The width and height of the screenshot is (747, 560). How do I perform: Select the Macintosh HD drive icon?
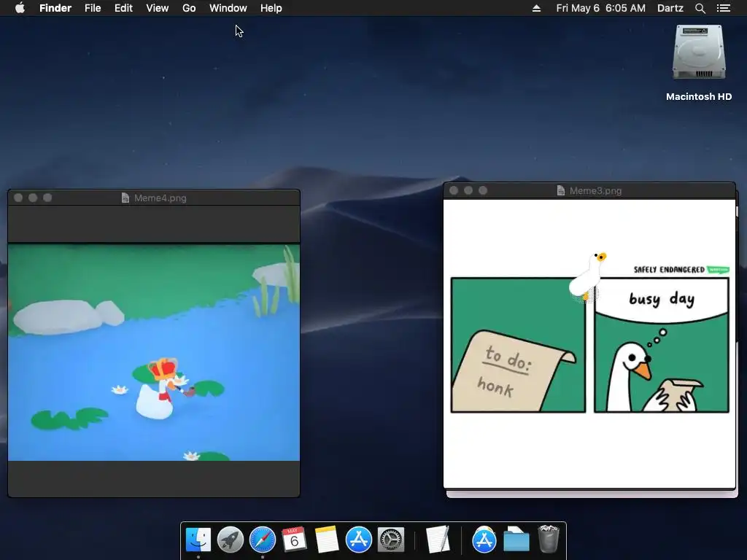coord(699,52)
